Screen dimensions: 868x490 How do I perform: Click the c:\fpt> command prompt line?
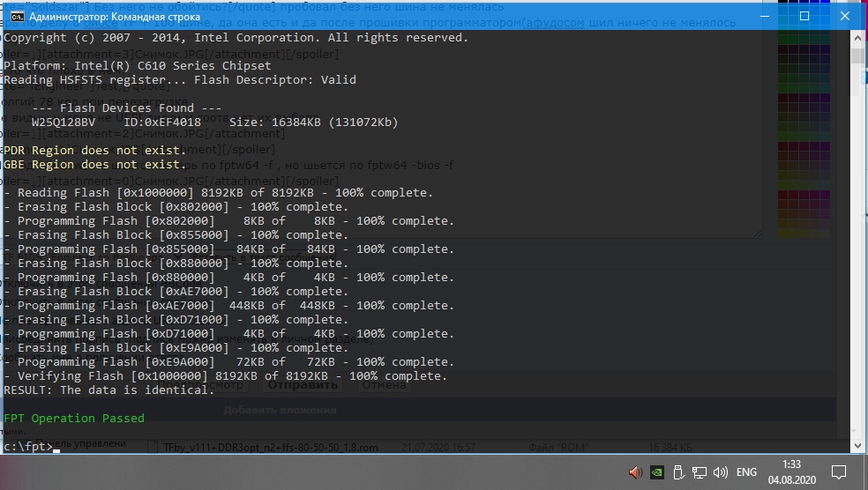tap(29, 446)
